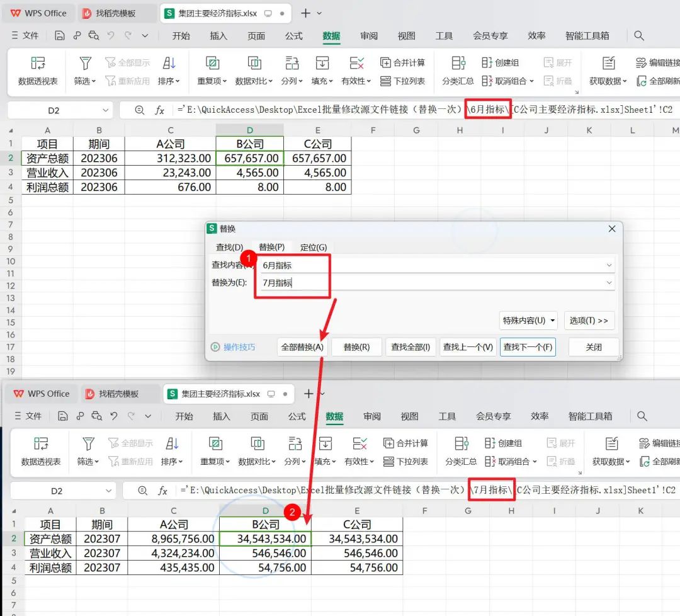The width and height of the screenshot is (680, 616).
Task: Expand the Name Box dropdown in top window
Action: pos(105,110)
